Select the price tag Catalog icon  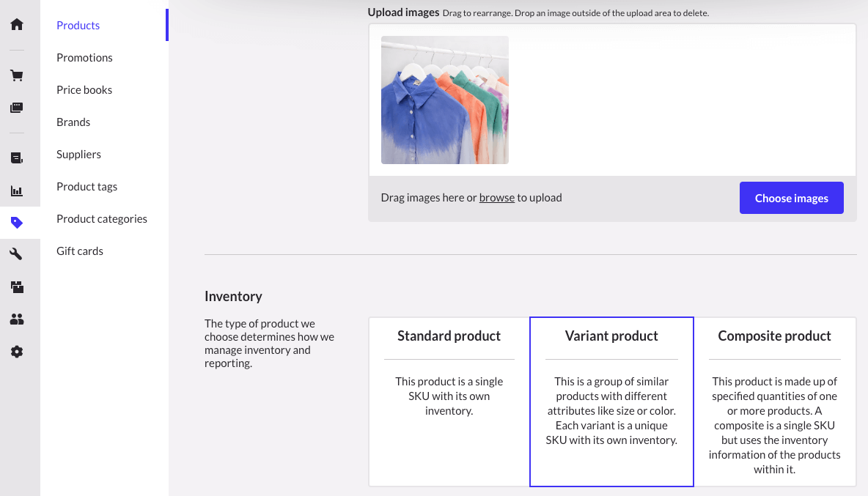[17, 223]
